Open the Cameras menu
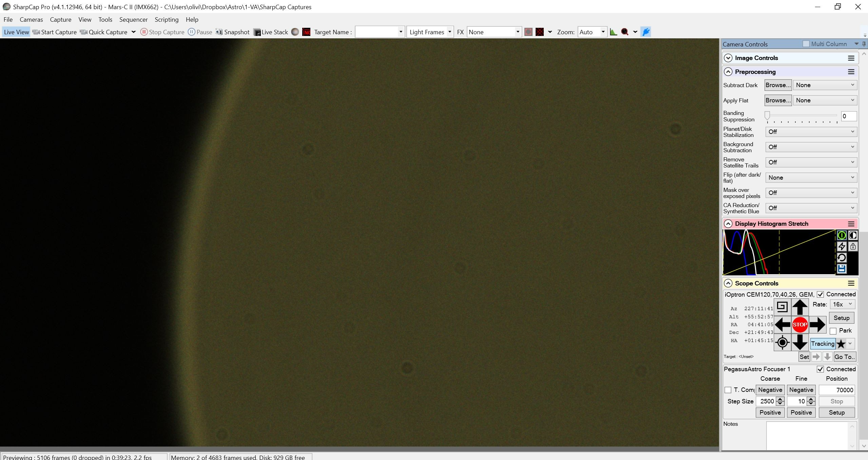 coord(31,20)
